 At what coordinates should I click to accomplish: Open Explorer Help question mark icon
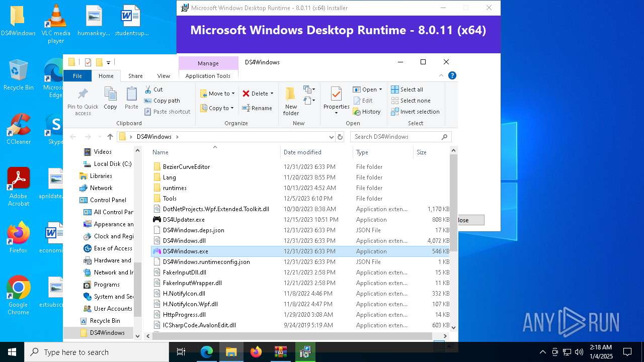point(452,75)
